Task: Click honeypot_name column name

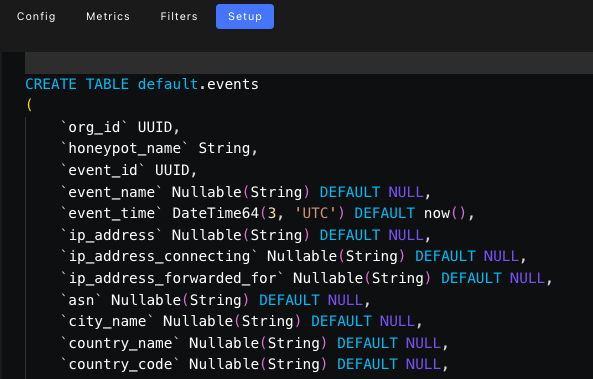Action: [x=124, y=148]
